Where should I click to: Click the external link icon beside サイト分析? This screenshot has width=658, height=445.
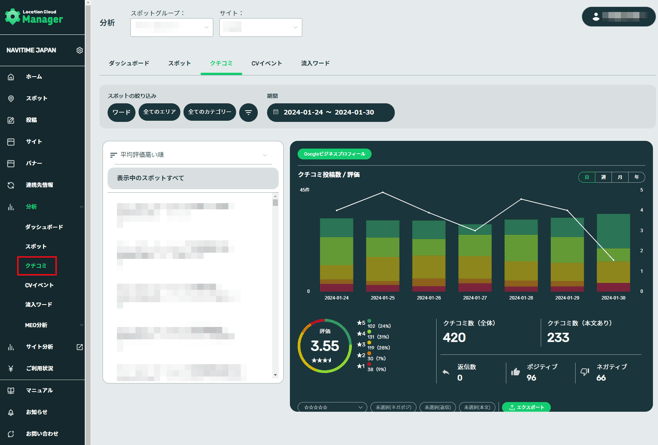(x=79, y=347)
